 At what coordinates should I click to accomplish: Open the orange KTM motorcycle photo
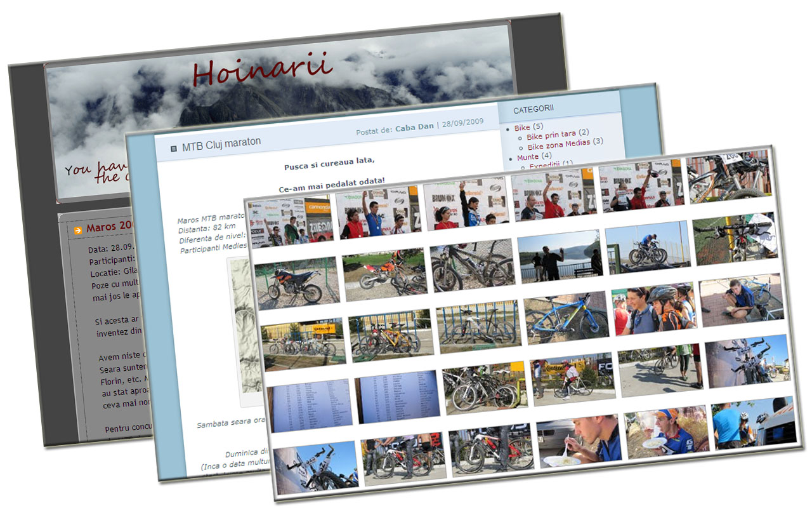coord(297,283)
